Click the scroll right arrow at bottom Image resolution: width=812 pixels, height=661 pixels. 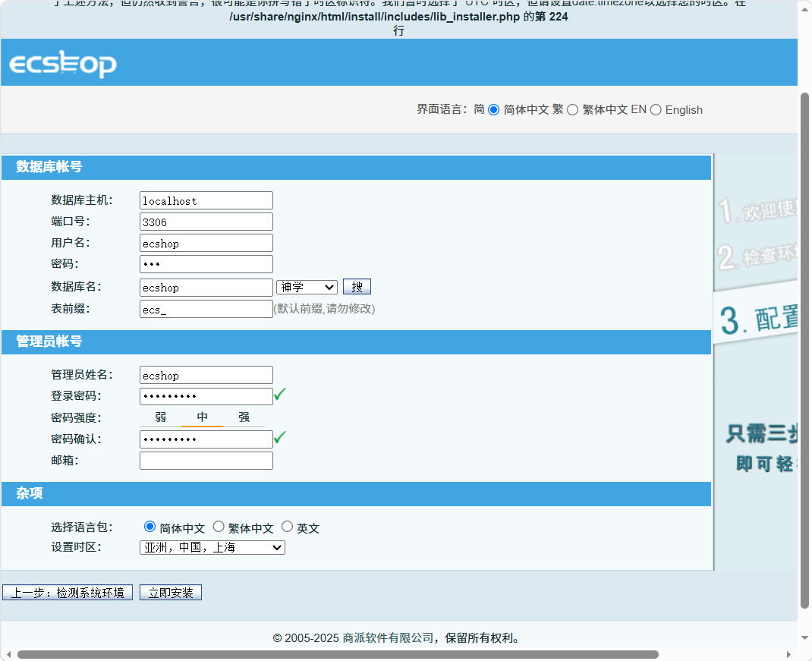(788, 655)
